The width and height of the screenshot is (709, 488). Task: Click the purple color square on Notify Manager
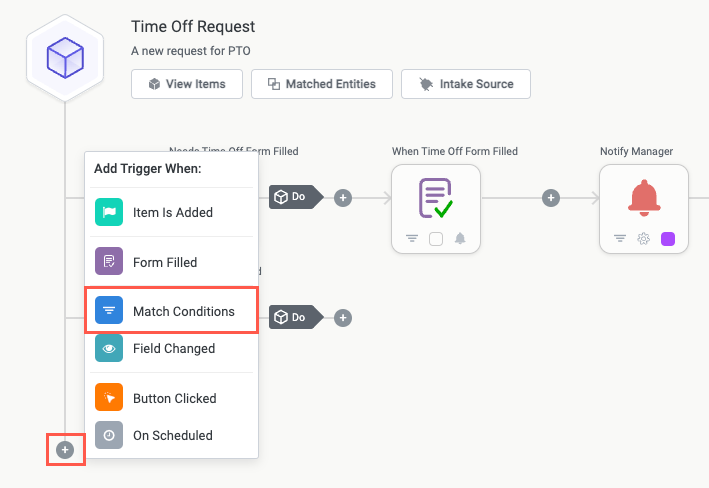[668, 239]
